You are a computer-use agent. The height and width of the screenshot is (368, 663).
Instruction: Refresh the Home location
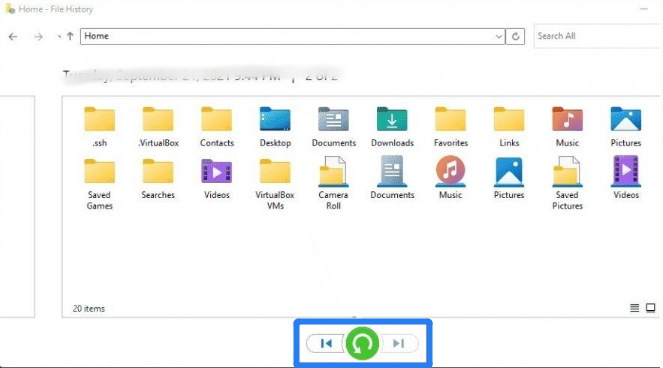(515, 36)
